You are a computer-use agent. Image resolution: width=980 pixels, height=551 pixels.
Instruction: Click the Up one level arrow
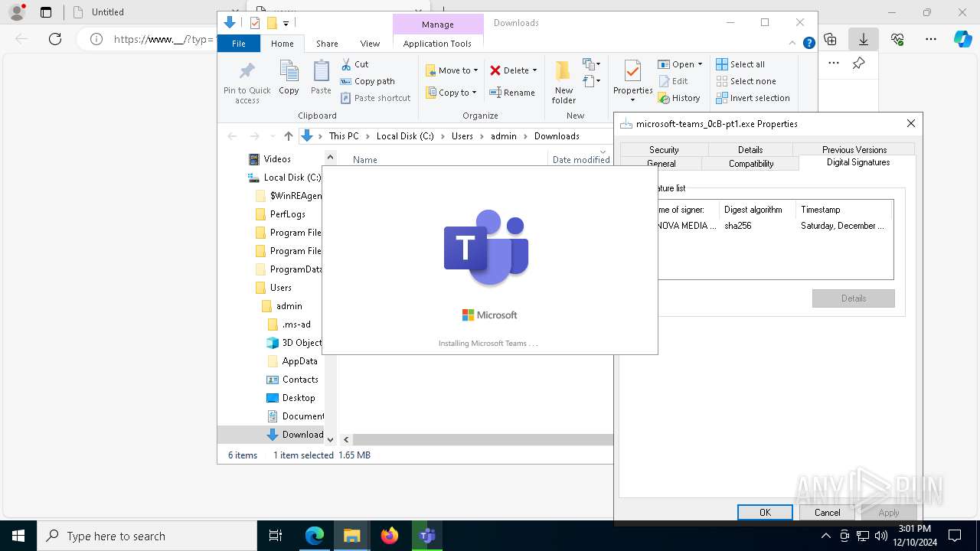pyautogui.click(x=288, y=136)
